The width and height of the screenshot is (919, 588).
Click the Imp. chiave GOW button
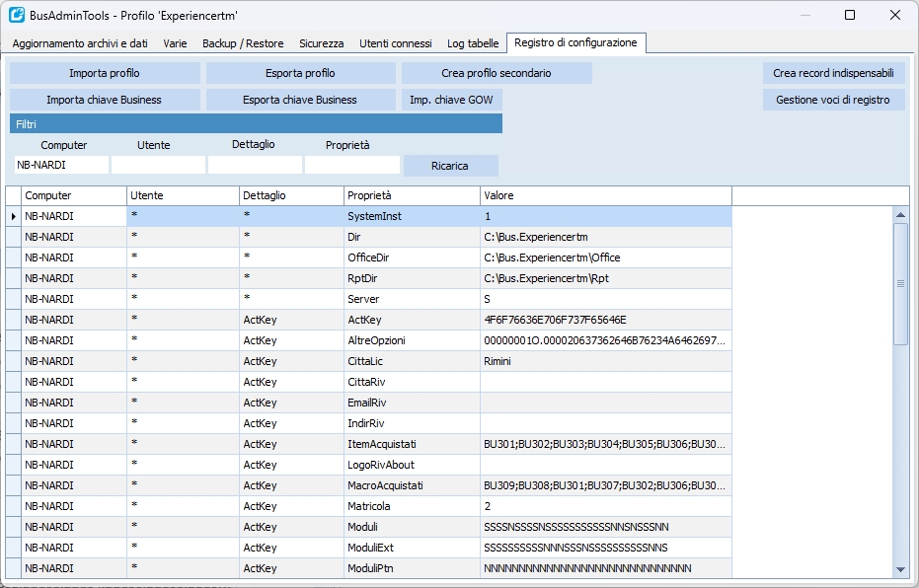pos(451,100)
